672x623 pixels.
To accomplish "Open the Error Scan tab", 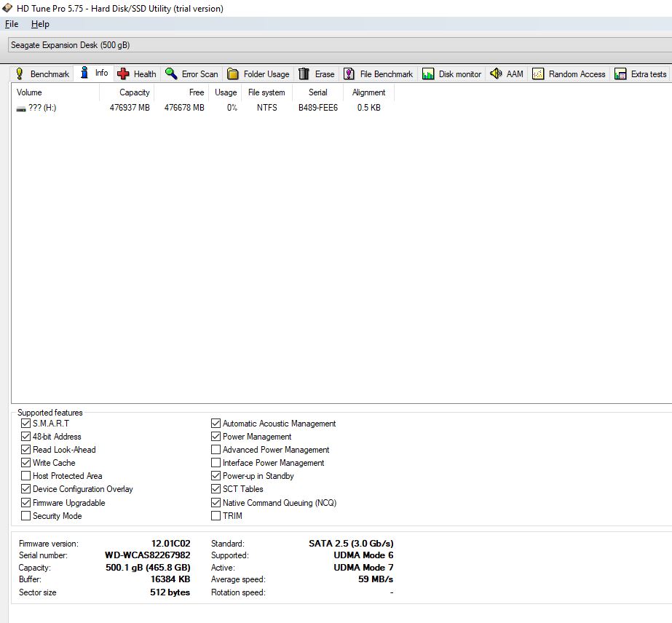I will coord(192,74).
